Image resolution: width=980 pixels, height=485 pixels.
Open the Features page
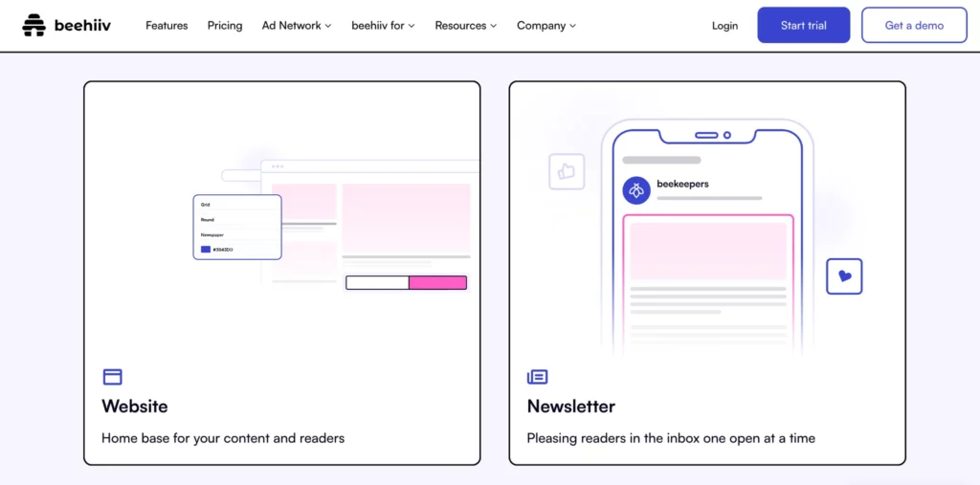point(167,26)
